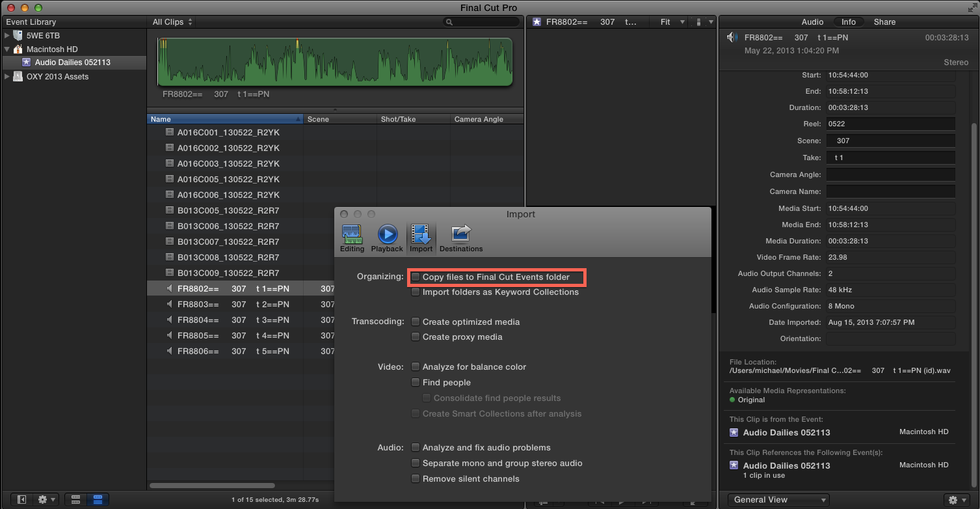
Task: Open the inspector gear action menu
Action: coord(957,500)
